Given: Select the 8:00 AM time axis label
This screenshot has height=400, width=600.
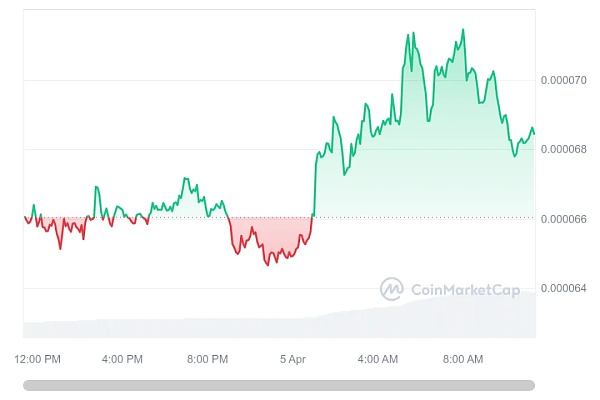Looking at the screenshot, I should pyautogui.click(x=463, y=358).
